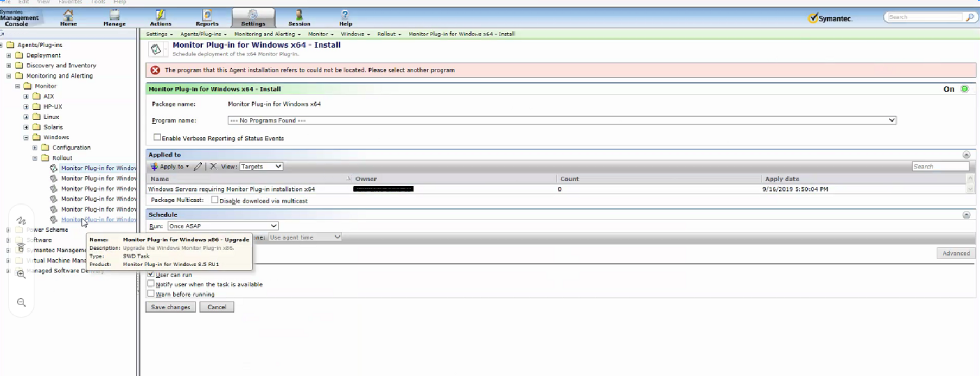Click the Apply to target icon
980x376 pixels.
154,167
